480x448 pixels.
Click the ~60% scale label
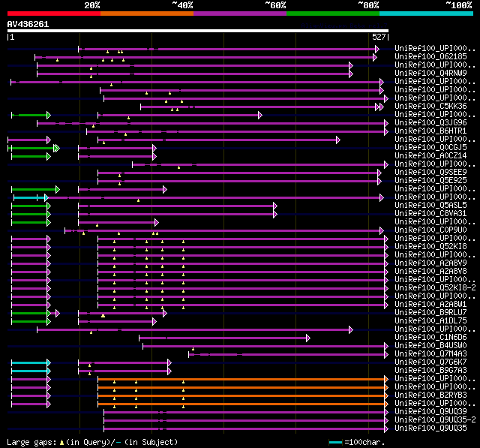pos(275,5)
